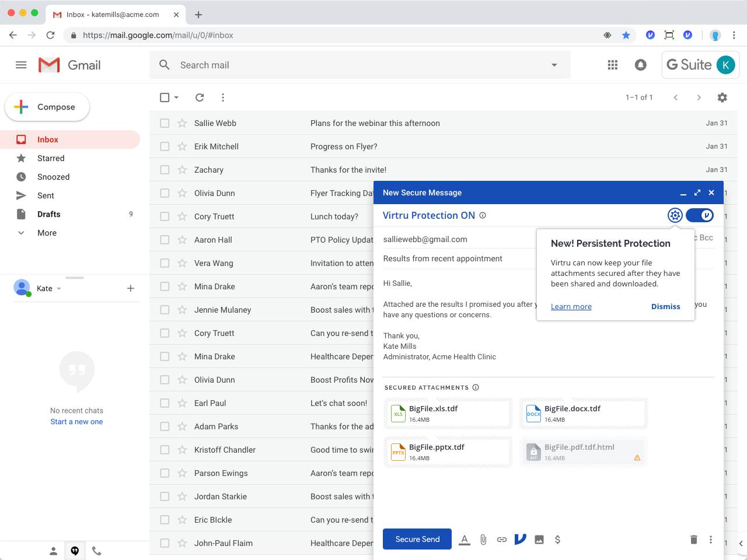Open the Hangouts phone calls tab
Viewport: 747px width, 560px height.
(x=97, y=551)
